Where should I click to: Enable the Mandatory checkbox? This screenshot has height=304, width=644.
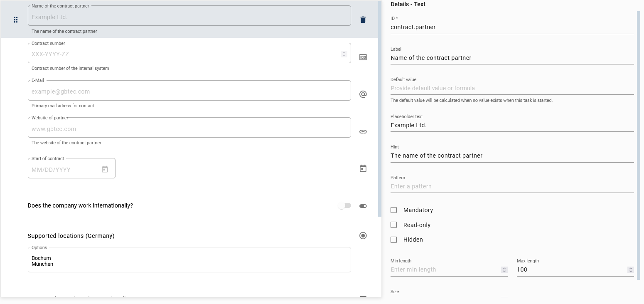click(393, 210)
